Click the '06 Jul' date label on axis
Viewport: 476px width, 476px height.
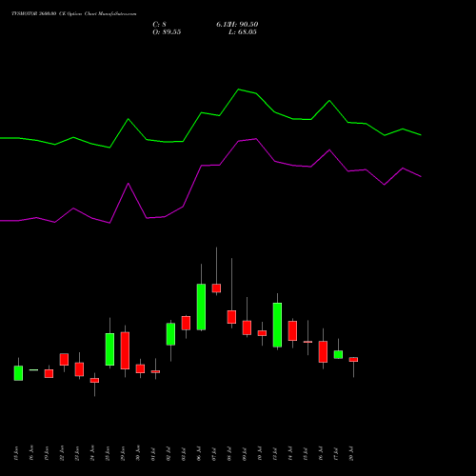click(199, 453)
